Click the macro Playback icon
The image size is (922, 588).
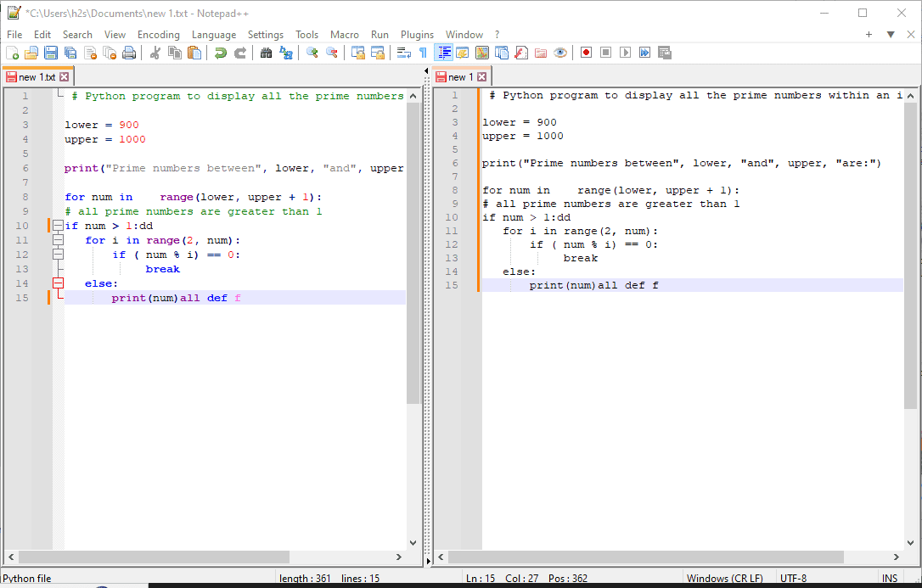(x=625, y=53)
